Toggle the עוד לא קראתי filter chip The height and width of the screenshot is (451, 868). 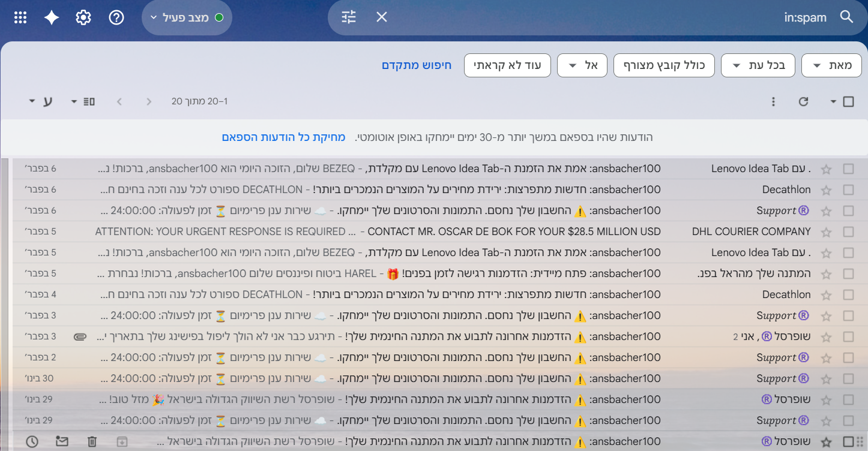507,65
